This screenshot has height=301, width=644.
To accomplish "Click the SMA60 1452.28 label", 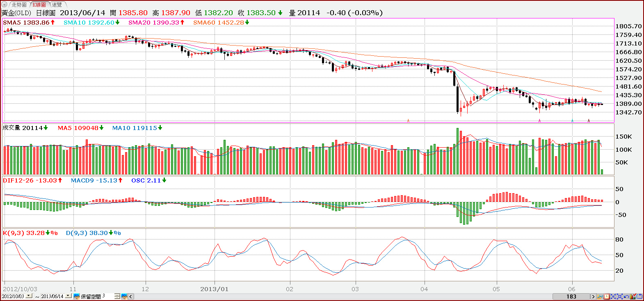I will 221,23.
